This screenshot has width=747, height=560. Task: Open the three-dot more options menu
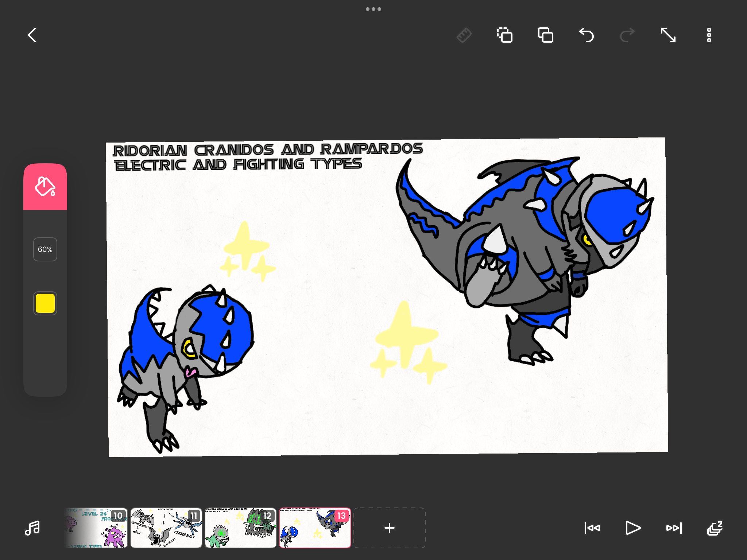[709, 35]
